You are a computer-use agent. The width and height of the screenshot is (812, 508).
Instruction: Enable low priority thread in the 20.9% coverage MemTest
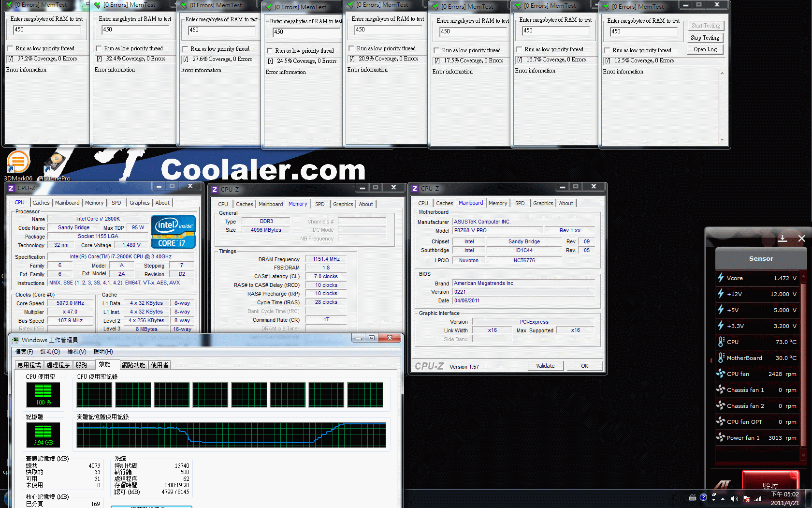click(352, 48)
